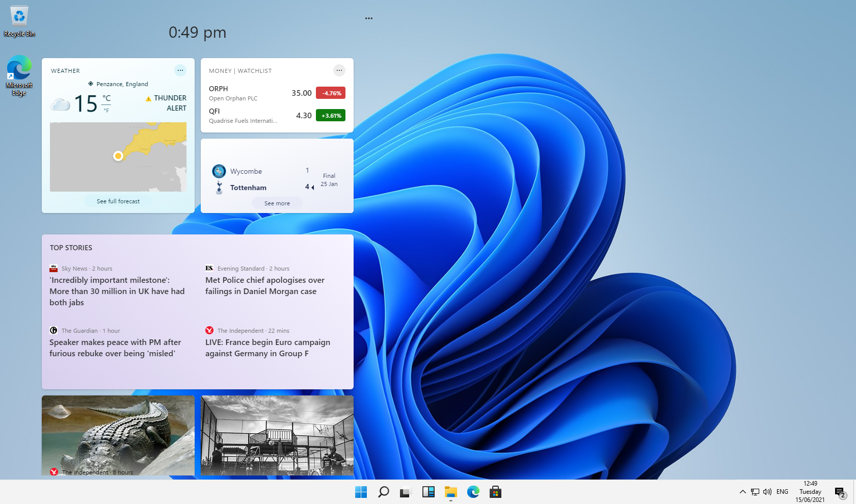Click the ENG language indicator
The width and height of the screenshot is (856, 504).
point(782,492)
